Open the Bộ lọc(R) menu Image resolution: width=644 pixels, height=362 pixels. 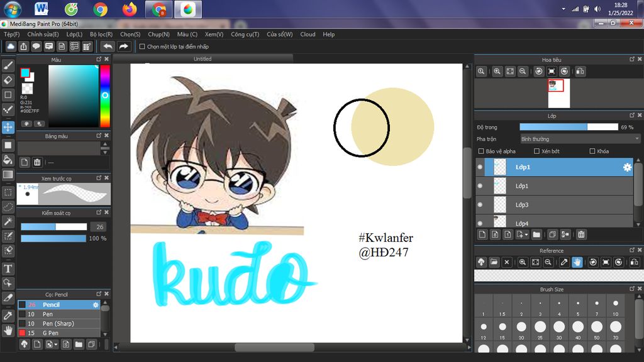[x=101, y=35]
